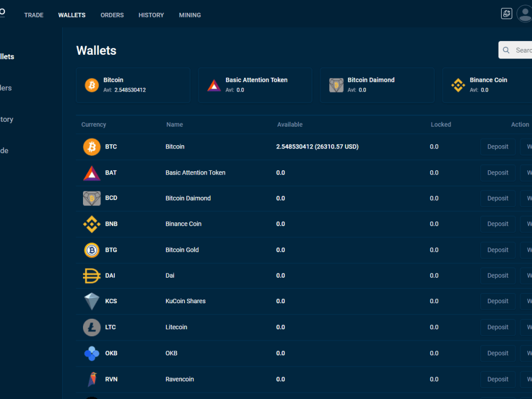Click the theme switch icon in header

click(506, 14)
